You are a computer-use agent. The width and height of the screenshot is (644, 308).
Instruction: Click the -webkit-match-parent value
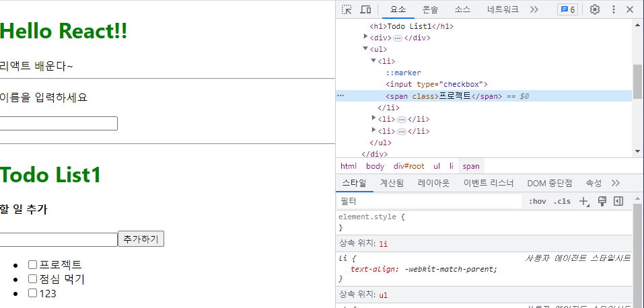(448, 270)
